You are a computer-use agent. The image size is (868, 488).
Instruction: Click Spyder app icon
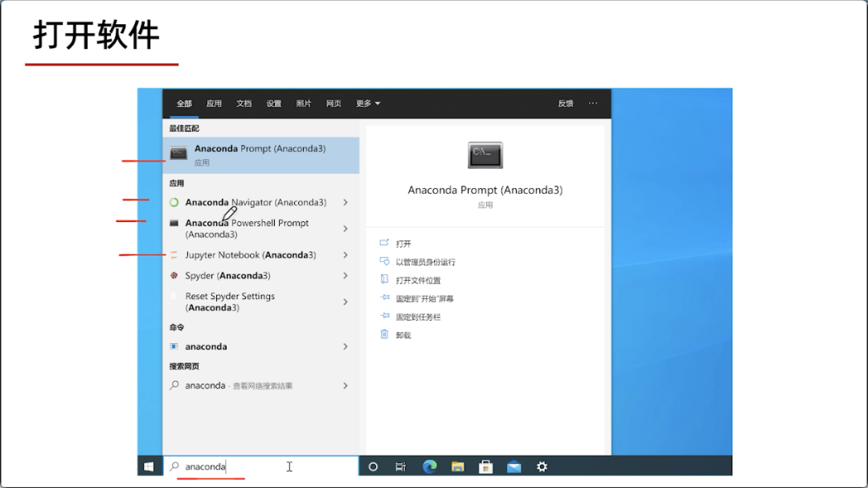coord(174,275)
